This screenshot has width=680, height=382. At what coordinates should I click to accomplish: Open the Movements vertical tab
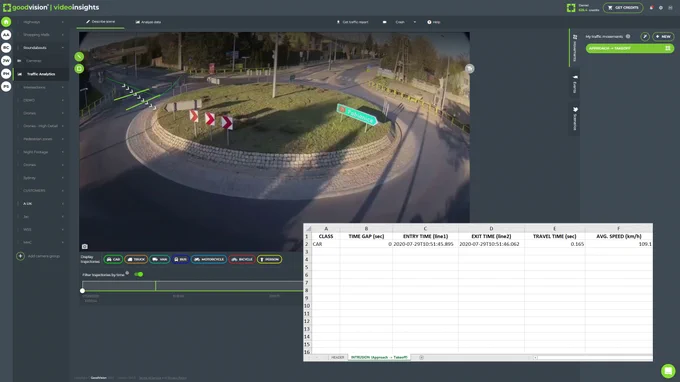point(574,47)
